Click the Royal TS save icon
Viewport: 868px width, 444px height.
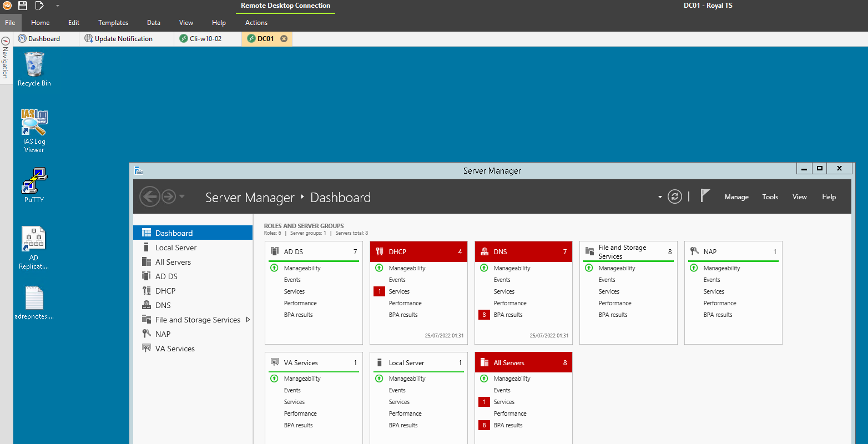tap(23, 6)
